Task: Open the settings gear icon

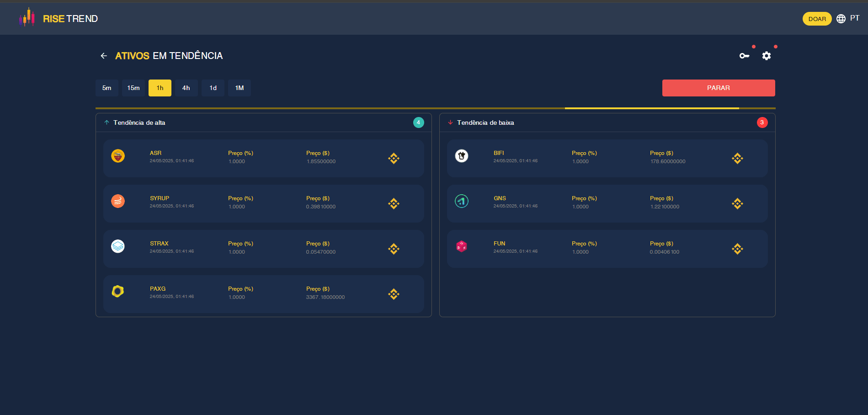Action: pos(767,56)
